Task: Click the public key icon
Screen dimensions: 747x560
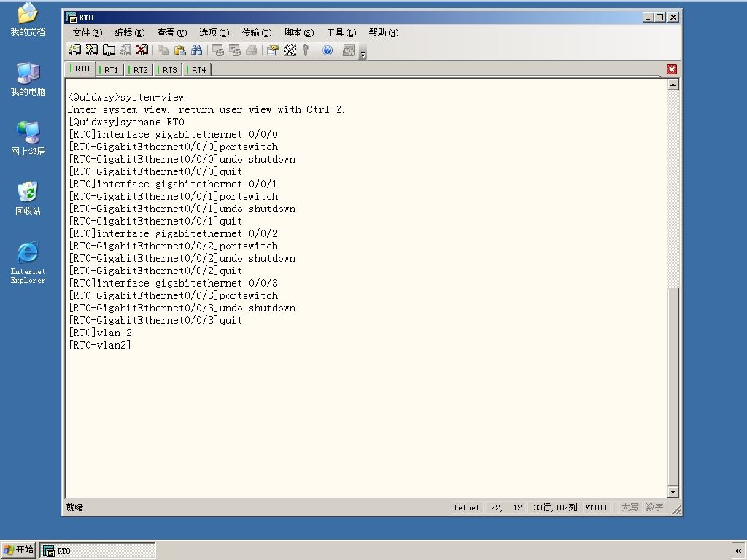Action: click(306, 50)
